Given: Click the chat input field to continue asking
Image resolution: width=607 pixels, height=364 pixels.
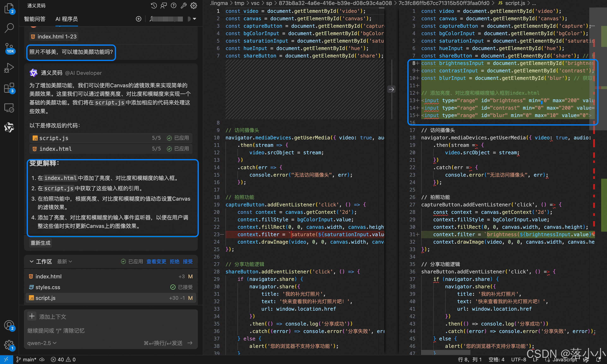Looking at the screenshot, I should (x=110, y=330).
